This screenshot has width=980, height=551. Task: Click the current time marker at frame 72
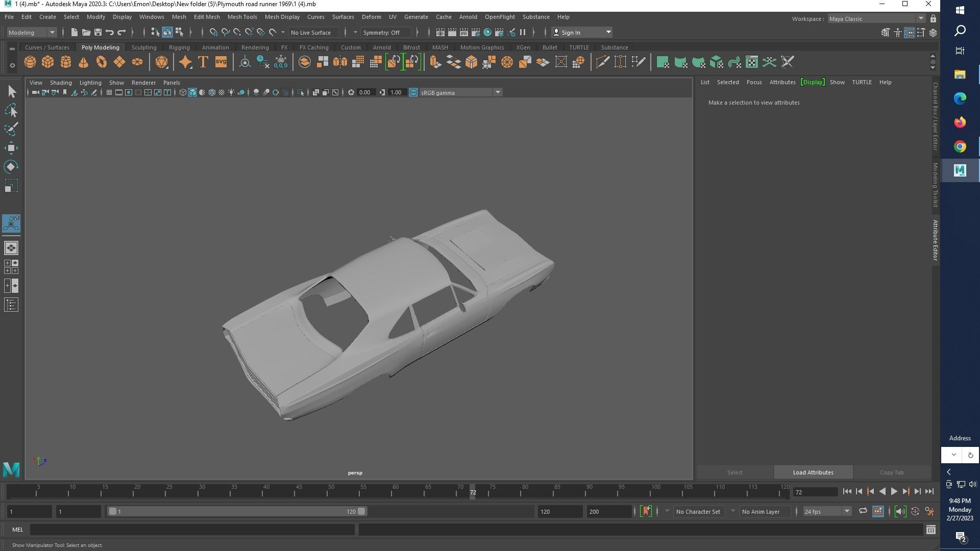[473, 492]
